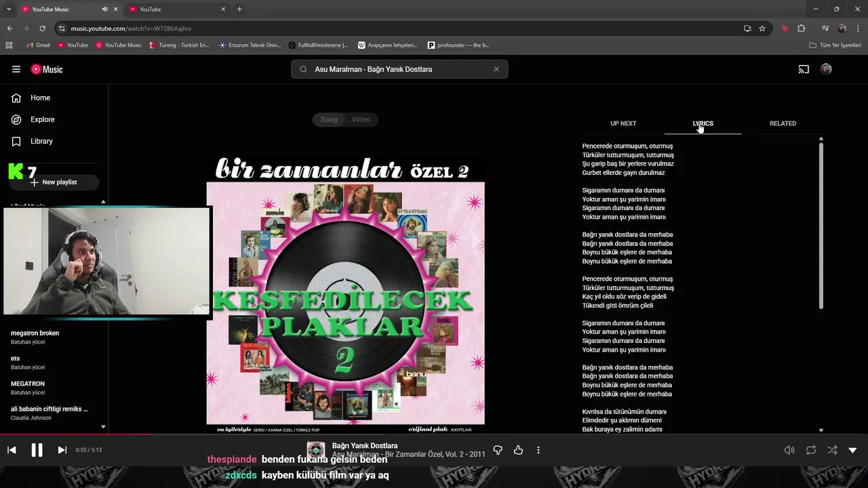The width and height of the screenshot is (868, 488).
Task: Open the YouTube Music guide hamburger menu
Action: 16,69
